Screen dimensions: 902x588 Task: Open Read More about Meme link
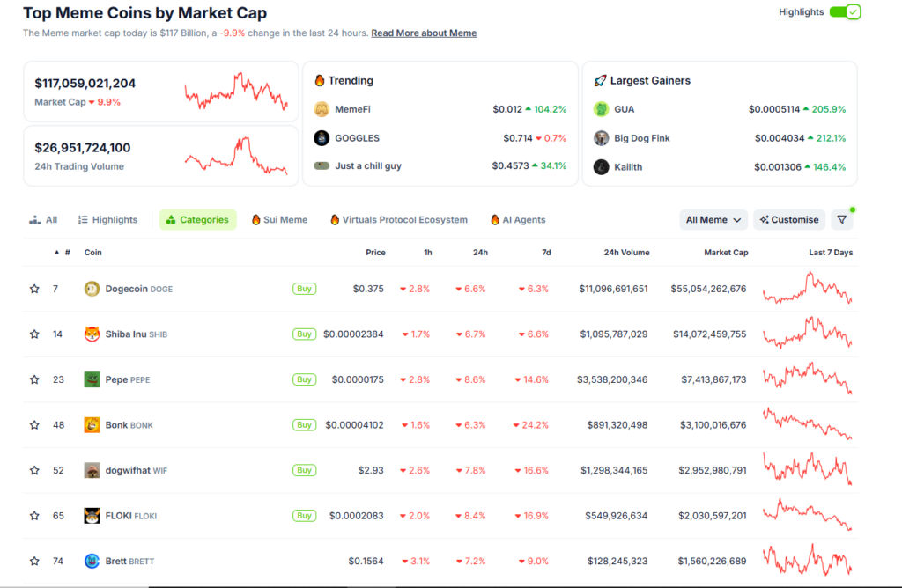click(424, 33)
